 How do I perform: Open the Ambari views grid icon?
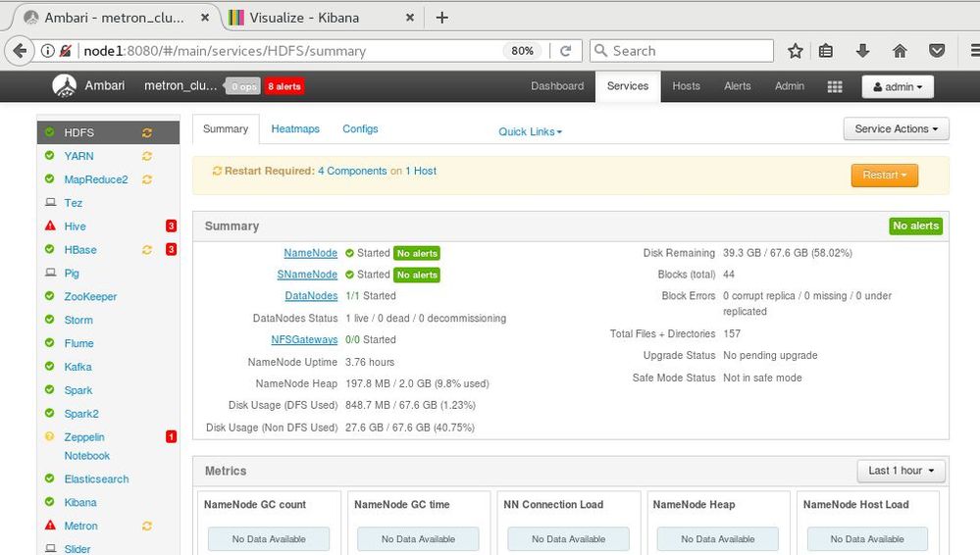coord(835,87)
